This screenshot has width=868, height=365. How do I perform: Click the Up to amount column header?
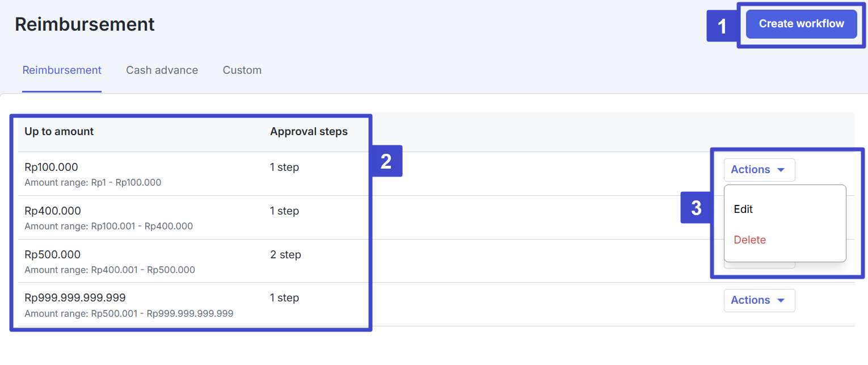59,132
